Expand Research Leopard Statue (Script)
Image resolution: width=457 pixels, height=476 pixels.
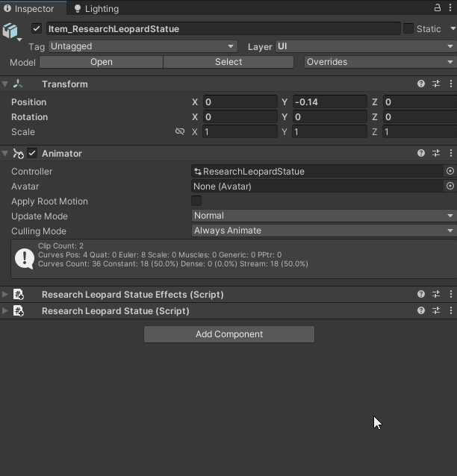5,310
